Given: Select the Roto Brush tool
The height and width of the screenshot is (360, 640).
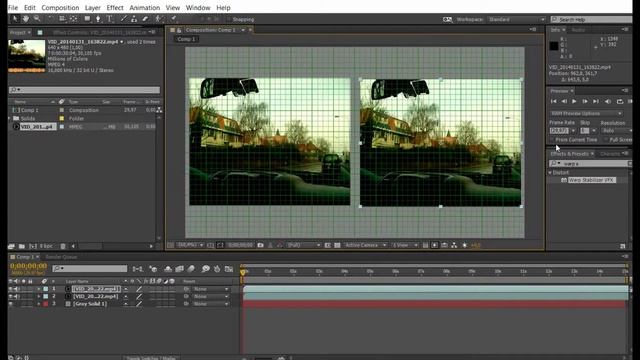Looking at the screenshot, I should pos(159,19).
